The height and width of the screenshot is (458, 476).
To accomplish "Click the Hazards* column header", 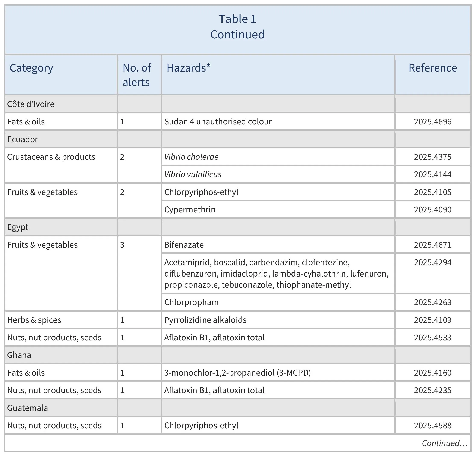I will click(x=188, y=68).
